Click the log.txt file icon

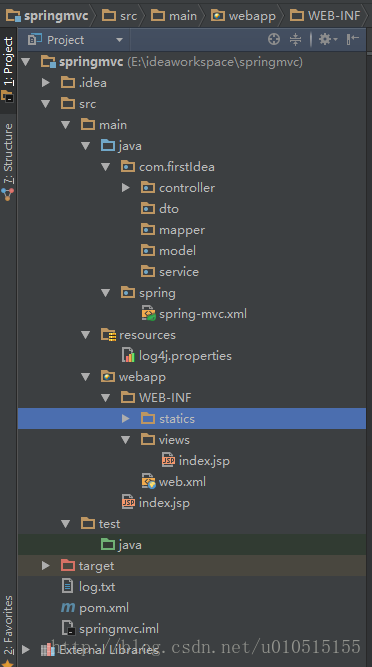(x=67, y=587)
